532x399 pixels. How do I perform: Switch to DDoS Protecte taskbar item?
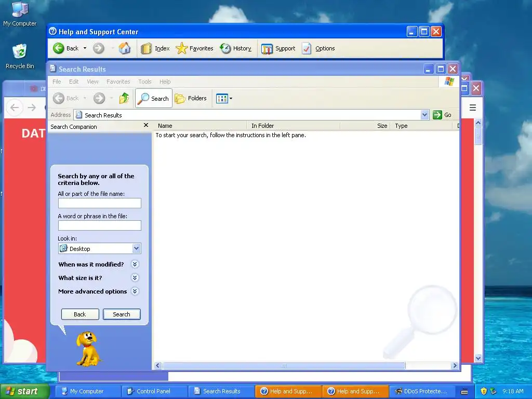tap(421, 391)
